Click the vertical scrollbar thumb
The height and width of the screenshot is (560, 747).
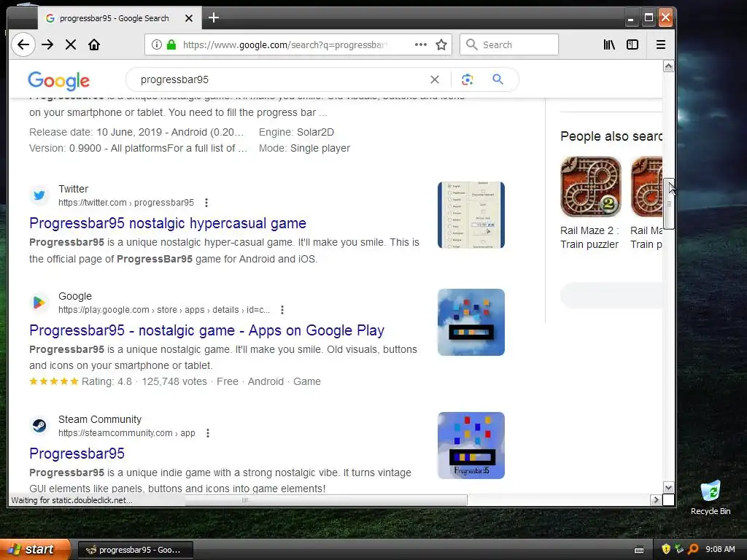(x=668, y=204)
